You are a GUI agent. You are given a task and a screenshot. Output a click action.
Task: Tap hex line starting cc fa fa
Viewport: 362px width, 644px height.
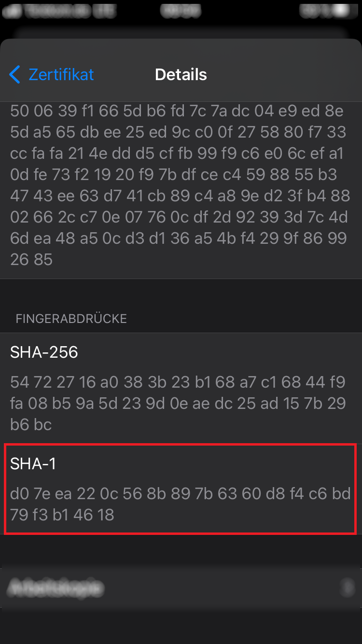coord(177,154)
